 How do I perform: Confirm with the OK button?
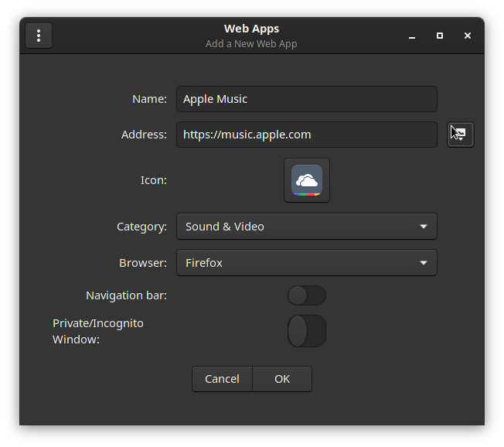point(282,379)
